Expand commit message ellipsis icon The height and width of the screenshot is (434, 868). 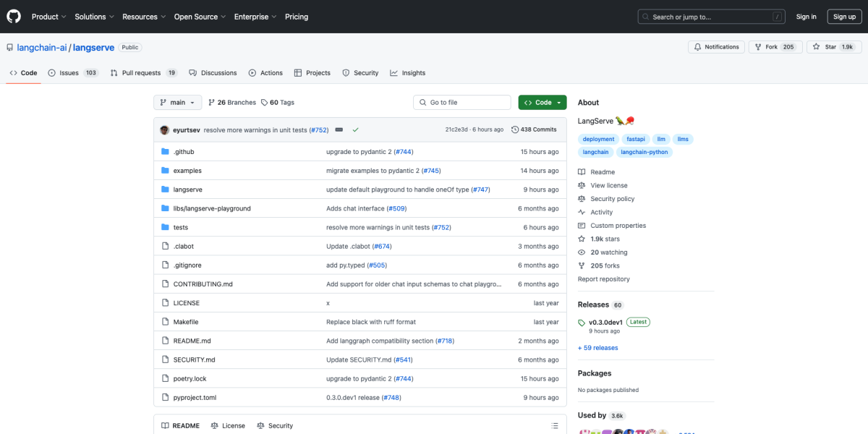pos(339,129)
